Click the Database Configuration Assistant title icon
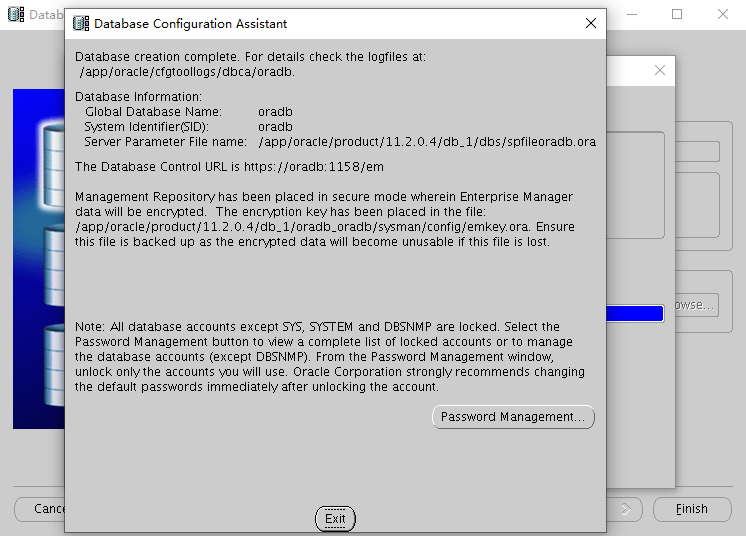The height and width of the screenshot is (536, 746). (81, 23)
